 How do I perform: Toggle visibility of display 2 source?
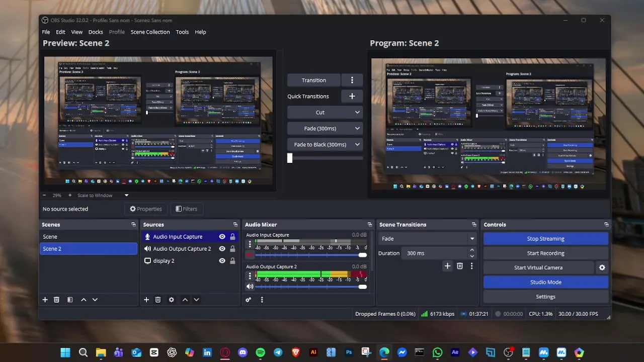(222, 261)
